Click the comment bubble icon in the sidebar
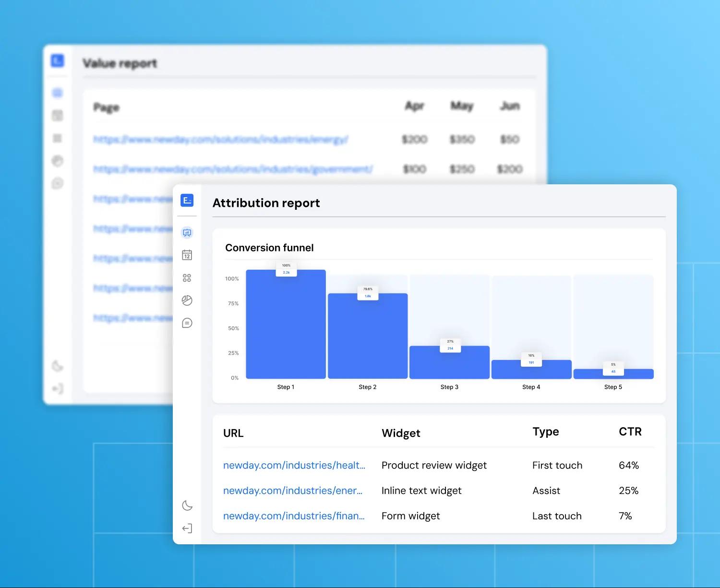720x588 pixels. coord(187,323)
